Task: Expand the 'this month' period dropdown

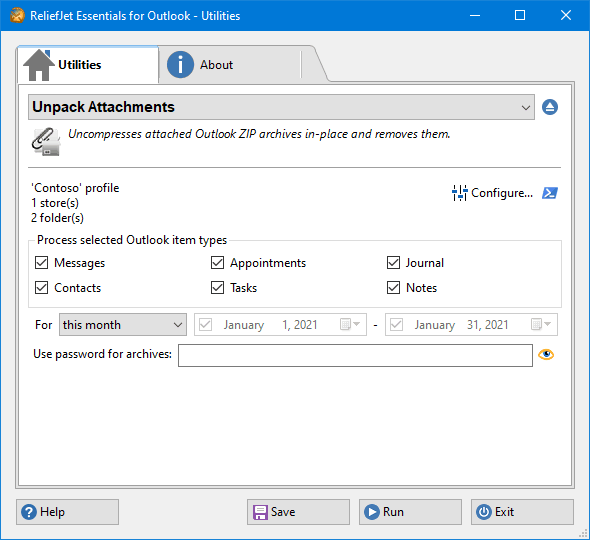Action: point(123,325)
